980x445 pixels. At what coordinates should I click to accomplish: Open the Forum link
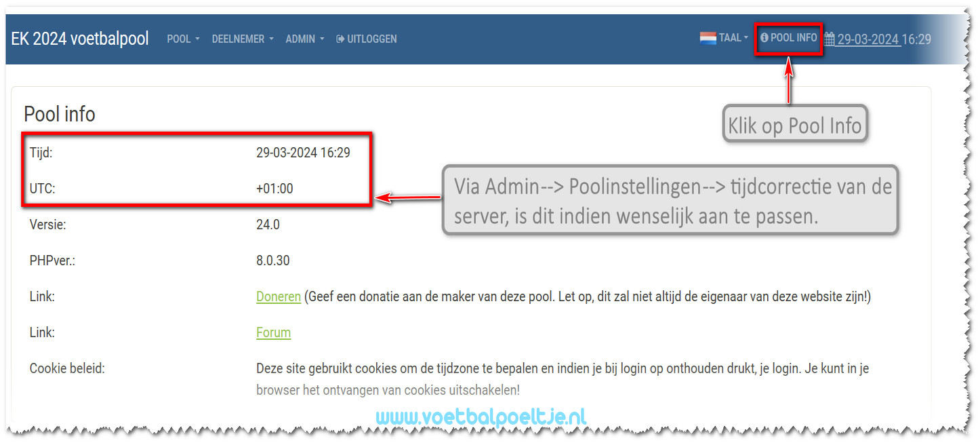(273, 332)
